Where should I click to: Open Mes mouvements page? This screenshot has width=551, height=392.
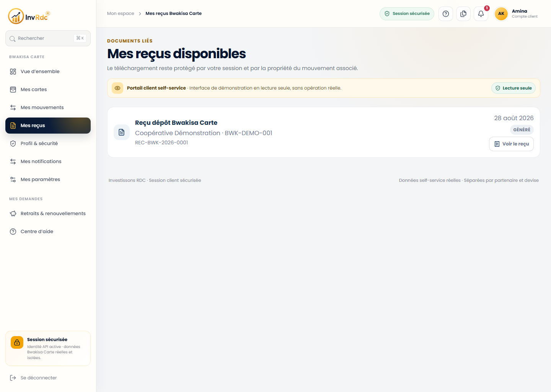(48, 108)
